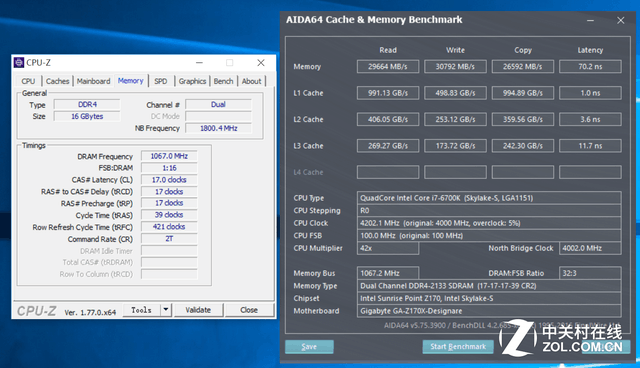Click the CPU Type QuadCore i7-6700K field
640x368 pixels.
point(489,198)
